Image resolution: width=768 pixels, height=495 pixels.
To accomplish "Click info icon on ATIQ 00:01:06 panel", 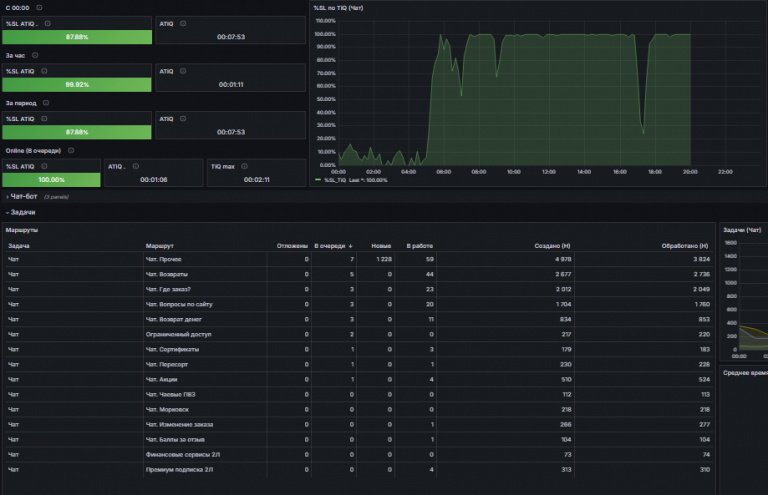I will [x=136, y=166].
